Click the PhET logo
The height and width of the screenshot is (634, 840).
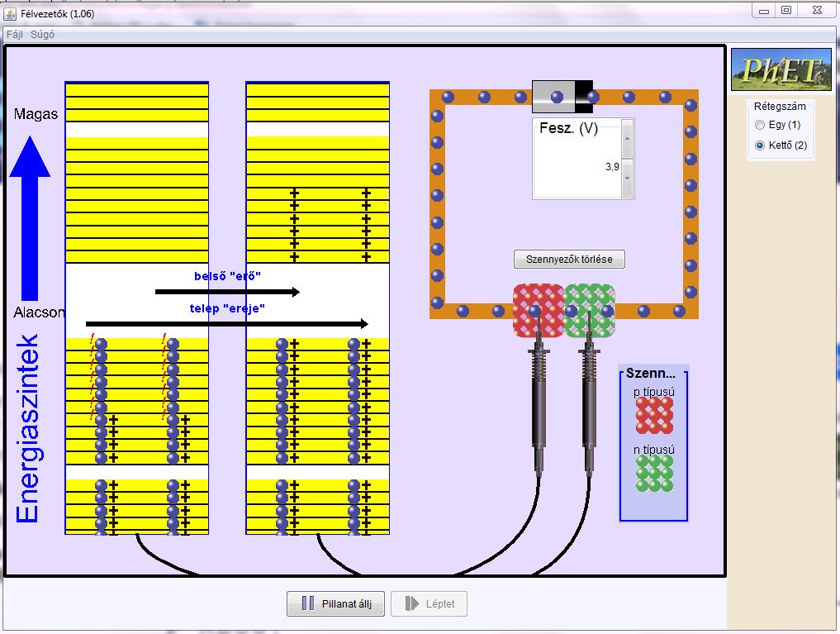tap(781, 69)
